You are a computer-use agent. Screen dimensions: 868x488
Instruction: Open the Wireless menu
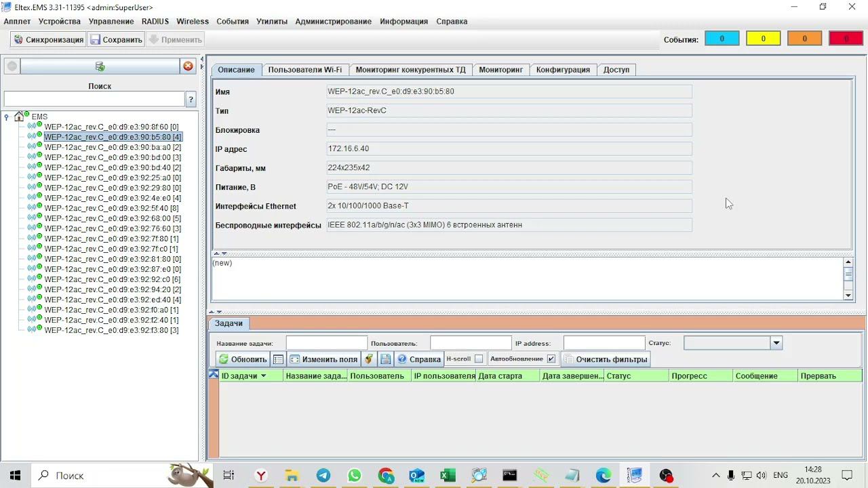coord(193,22)
